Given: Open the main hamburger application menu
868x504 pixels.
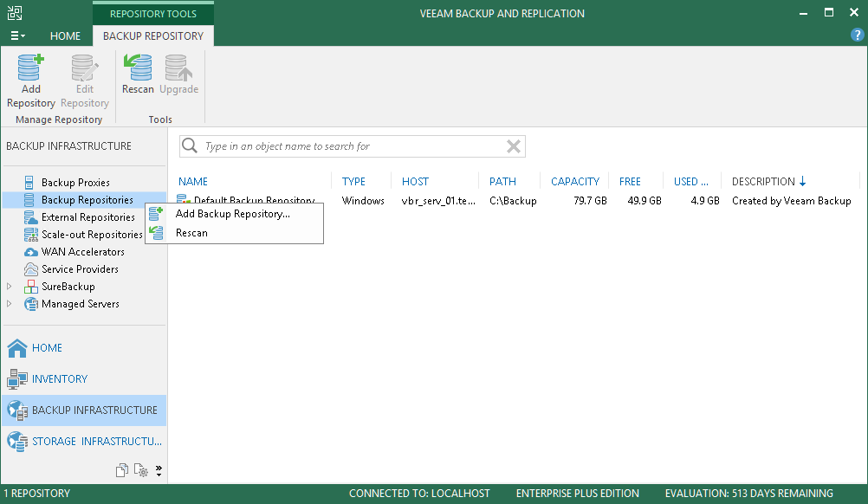Looking at the screenshot, I should [x=17, y=36].
